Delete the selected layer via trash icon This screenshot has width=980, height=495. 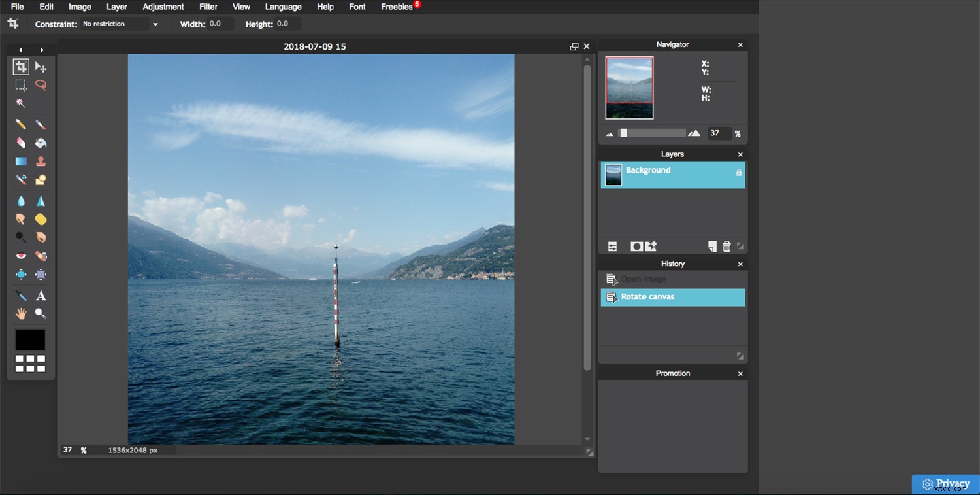(x=727, y=246)
